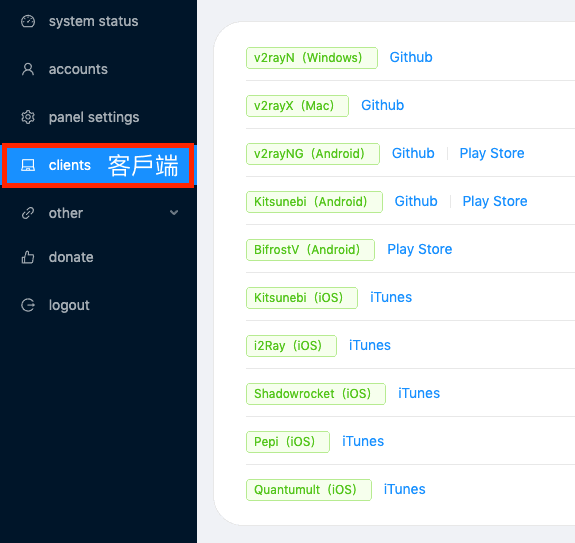
Task: Open Play Store link for Kitsunebi (Android)
Action: [x=495, y=201]
